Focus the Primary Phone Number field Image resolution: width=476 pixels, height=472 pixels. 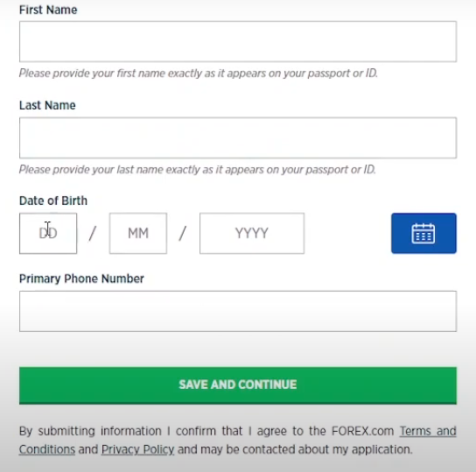coord(238,311)
